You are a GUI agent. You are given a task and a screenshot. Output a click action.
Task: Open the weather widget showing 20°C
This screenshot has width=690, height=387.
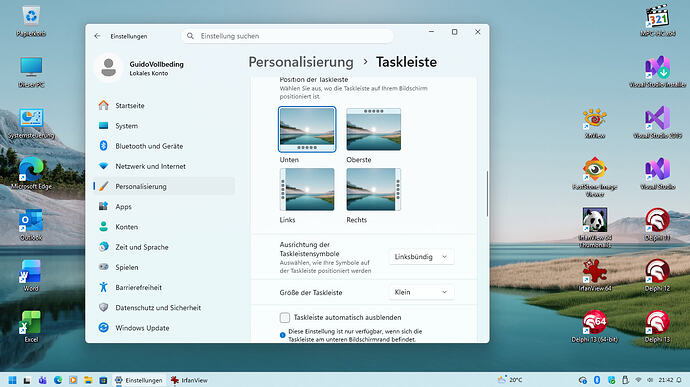(510, 380)
